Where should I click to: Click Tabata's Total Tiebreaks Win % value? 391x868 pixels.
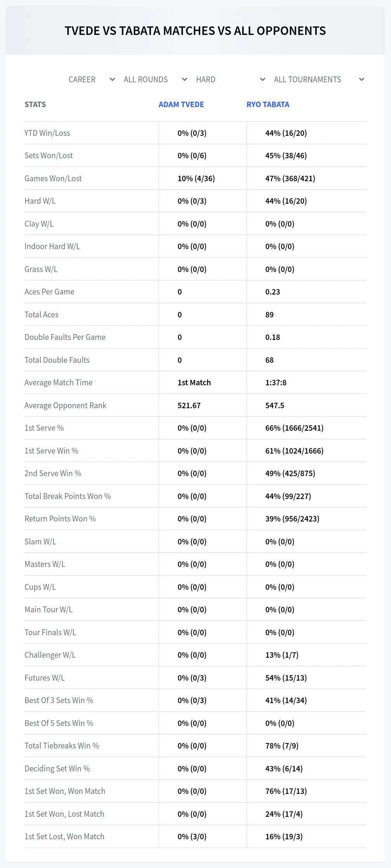click(x=282, y=746)
